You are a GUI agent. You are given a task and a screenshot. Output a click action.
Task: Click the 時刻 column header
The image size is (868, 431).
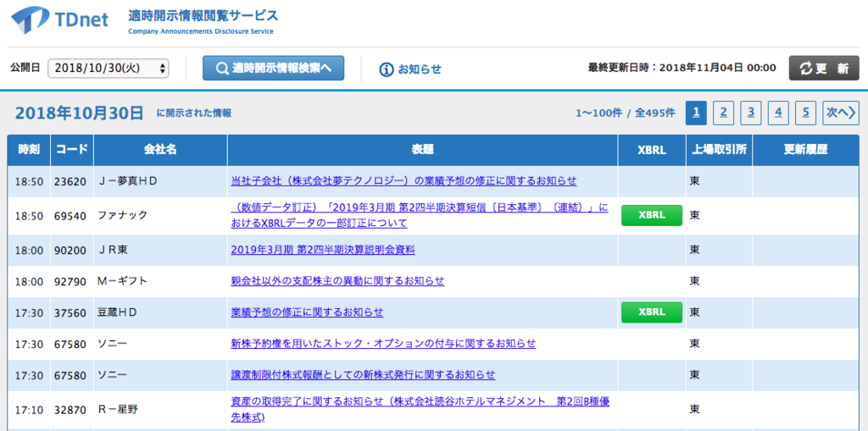tap(28, 150)
